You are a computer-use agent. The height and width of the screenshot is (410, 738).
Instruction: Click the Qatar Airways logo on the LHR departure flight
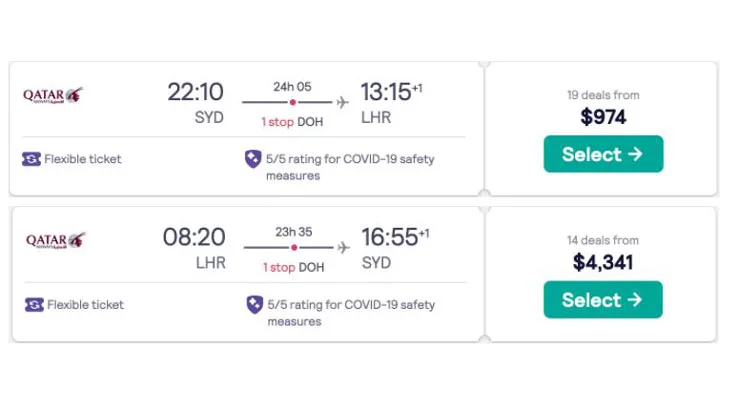pyautogui.click(x=55, y=241)
